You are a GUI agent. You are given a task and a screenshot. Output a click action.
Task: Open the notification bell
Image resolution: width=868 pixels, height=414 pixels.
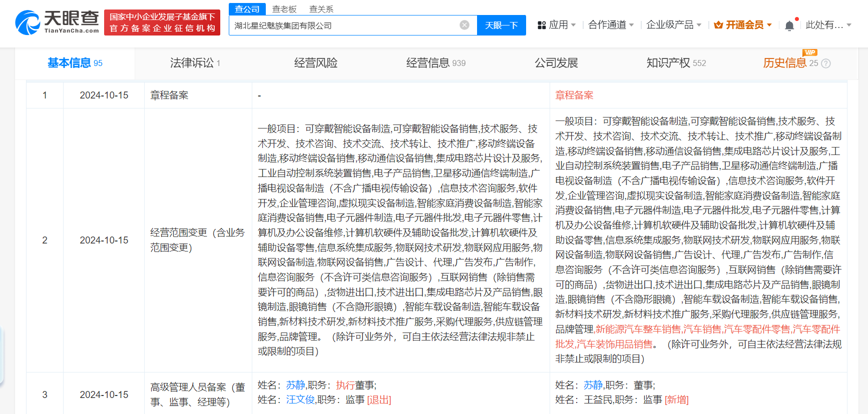[789, 25]
